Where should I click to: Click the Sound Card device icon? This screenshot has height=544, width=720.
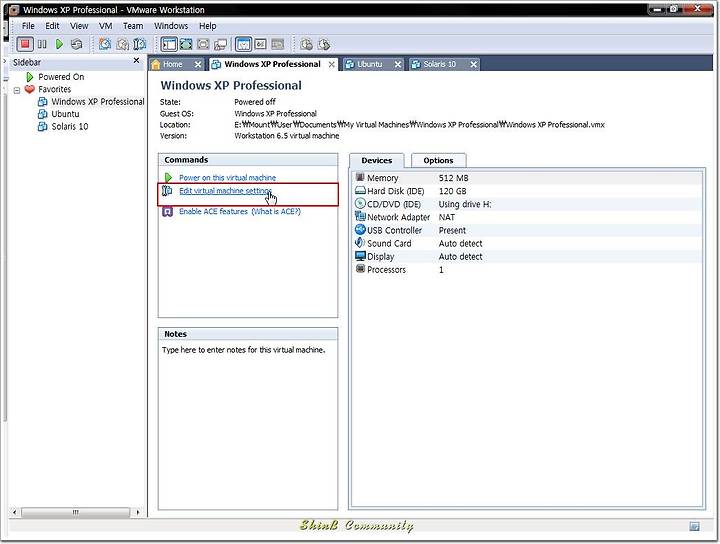pyautogui.click(x=360, y=243)
